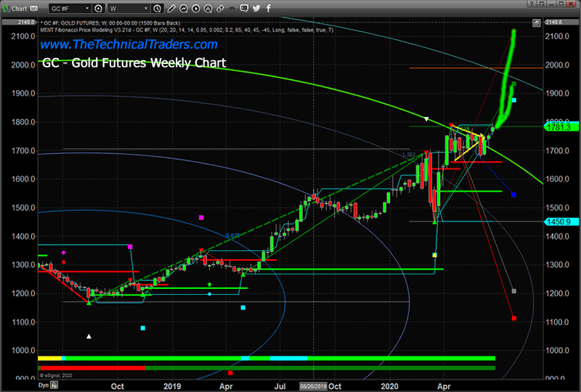The height and width of the screenshot is (392, 581).
Task: Click the gray projection target square
Action: click(x=513, y=291)
